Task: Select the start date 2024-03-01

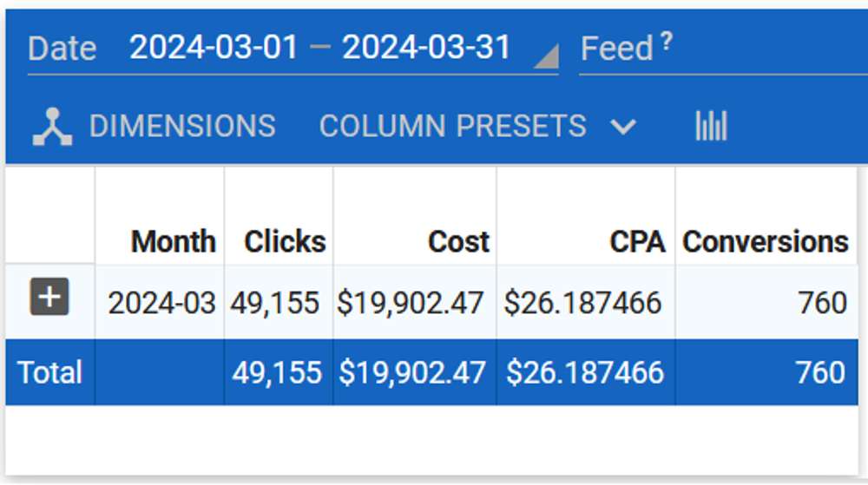Action: (x=214, y=48)
